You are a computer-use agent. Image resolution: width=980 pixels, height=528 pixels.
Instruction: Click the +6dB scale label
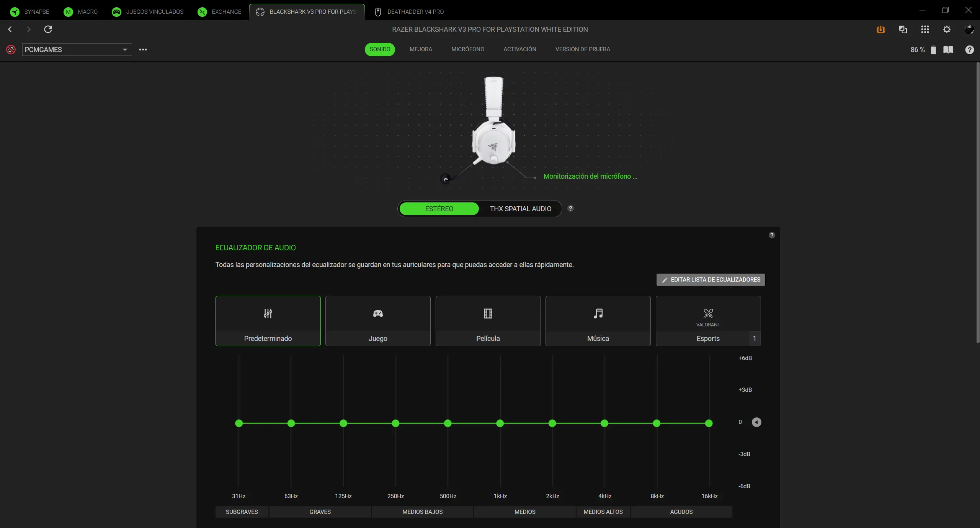pyautogui.click(x=745, y=358)
